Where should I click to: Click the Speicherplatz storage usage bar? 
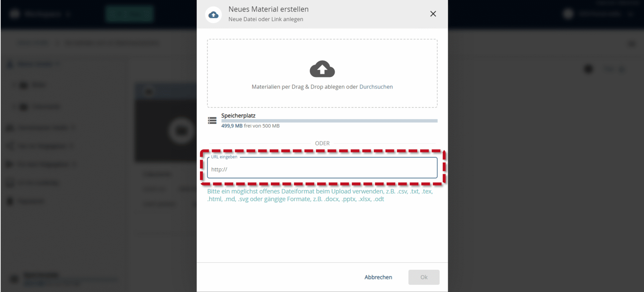329,121
